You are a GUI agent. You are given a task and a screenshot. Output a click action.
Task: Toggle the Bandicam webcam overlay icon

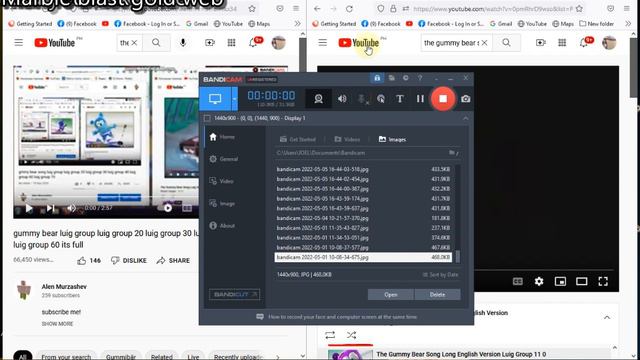(x=318, y=99)
